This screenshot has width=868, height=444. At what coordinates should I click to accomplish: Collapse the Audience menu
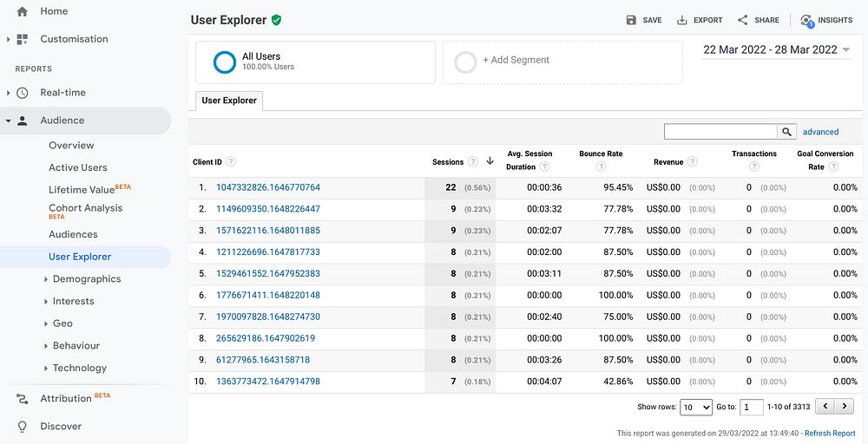coord(9,121)
